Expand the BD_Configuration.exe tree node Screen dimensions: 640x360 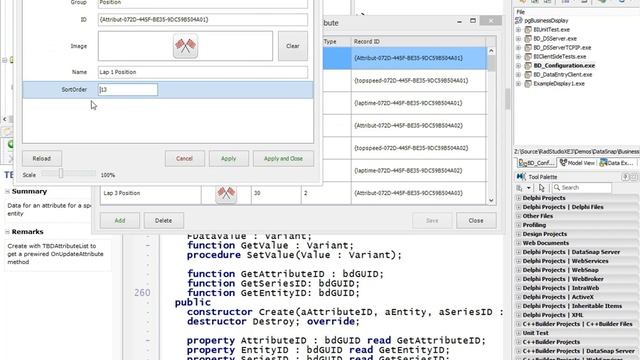518,65
